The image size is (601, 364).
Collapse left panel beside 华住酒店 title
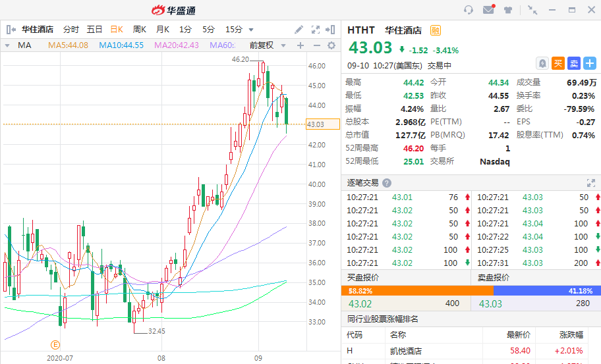(x=11, y=30)
